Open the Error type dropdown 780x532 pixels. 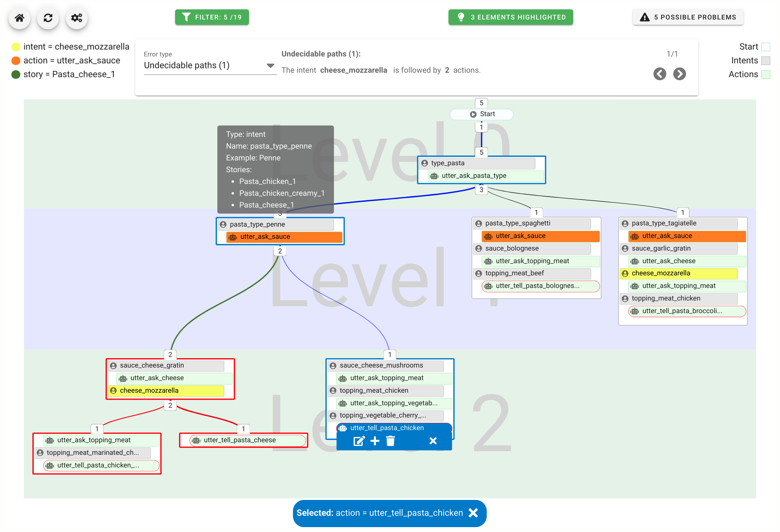[209, 65]
